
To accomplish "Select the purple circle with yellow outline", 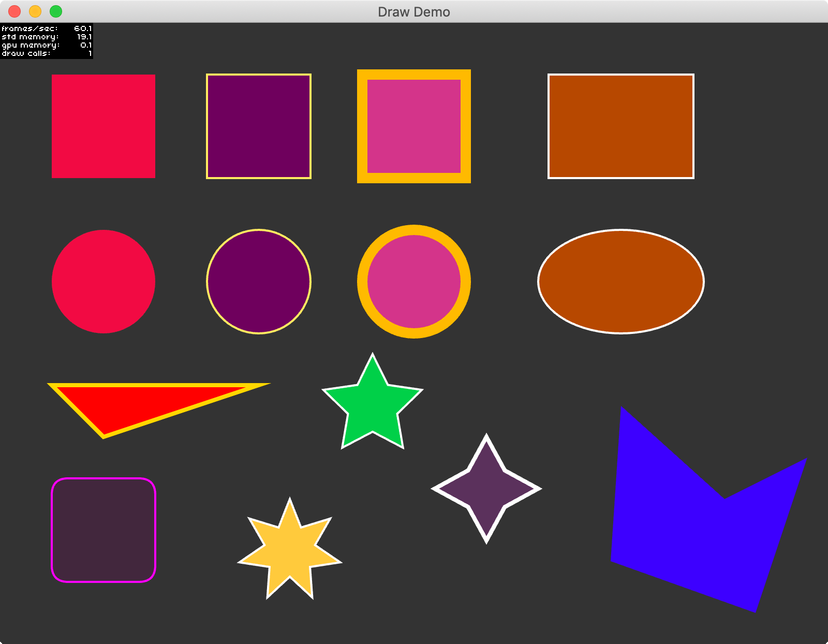I will (259, 282).
